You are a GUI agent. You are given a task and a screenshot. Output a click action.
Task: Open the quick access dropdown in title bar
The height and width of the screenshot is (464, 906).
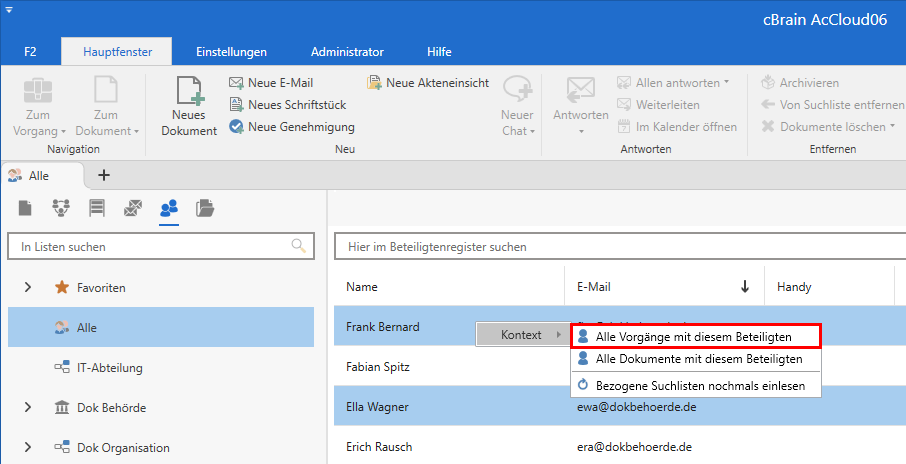9,8
